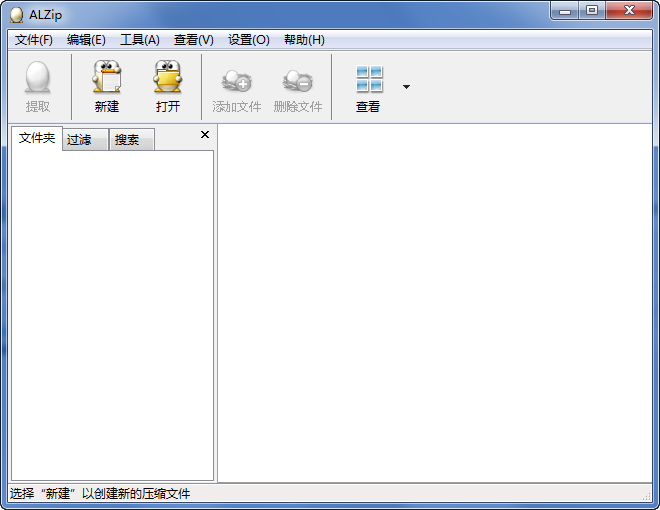660x510 pixels.
Task: Open the Tools (工具) menu
Action: tap(140, 40)
